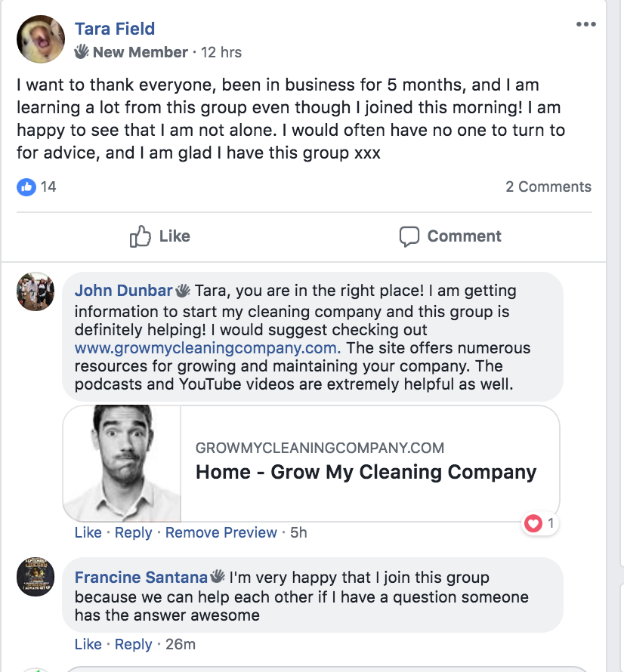The image size is (624, 672).
Task: Open the www.growmycleaningcompany.com hyperlink
Action: pyautogui.click(x=207, y=348)
